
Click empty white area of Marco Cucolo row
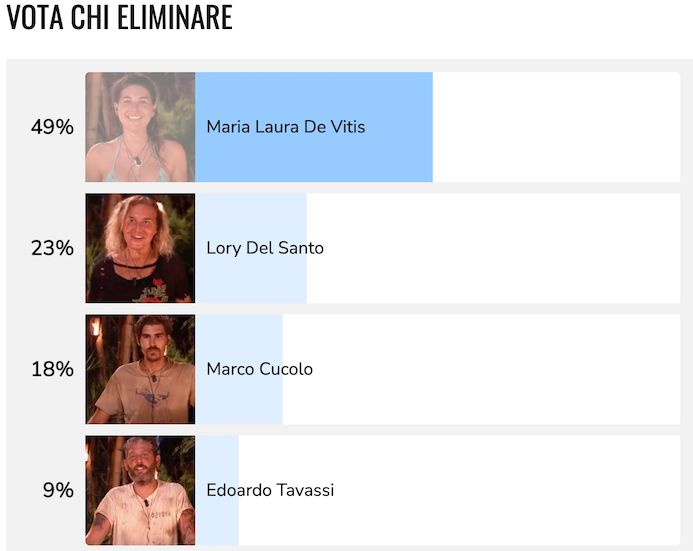(481, 369)
